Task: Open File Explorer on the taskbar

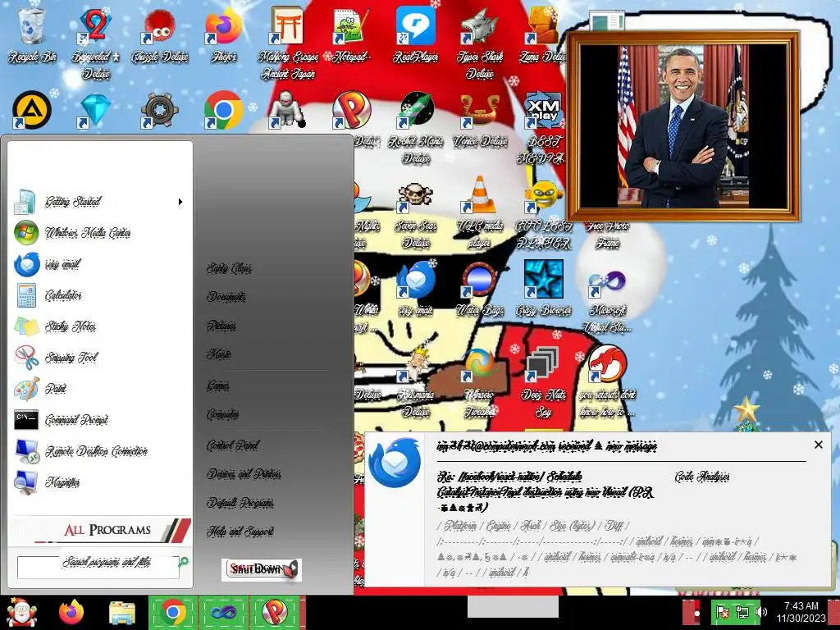Action: pyautogui.click(x=122, y=612)
